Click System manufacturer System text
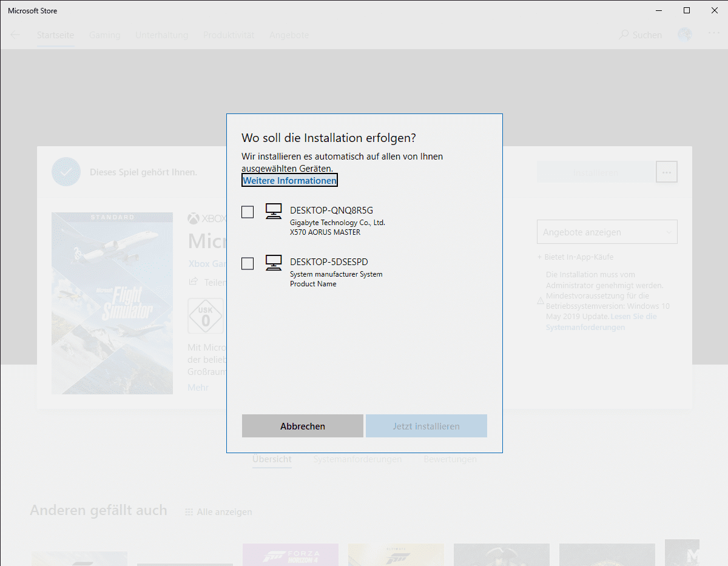The width and height of the screenshot is (728, 566). 336,274
